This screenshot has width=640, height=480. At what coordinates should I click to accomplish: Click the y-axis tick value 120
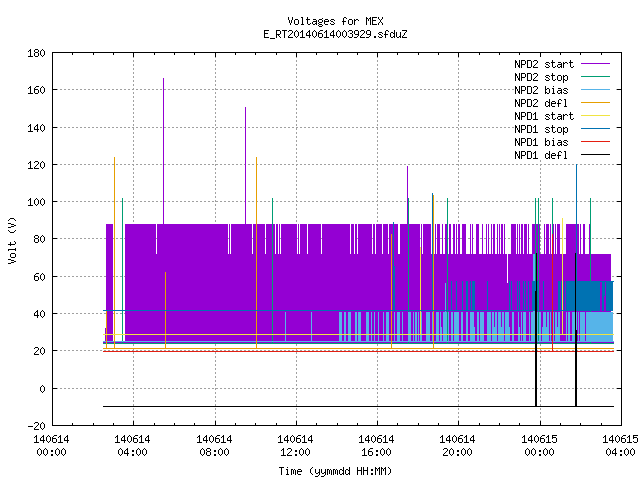36,165
